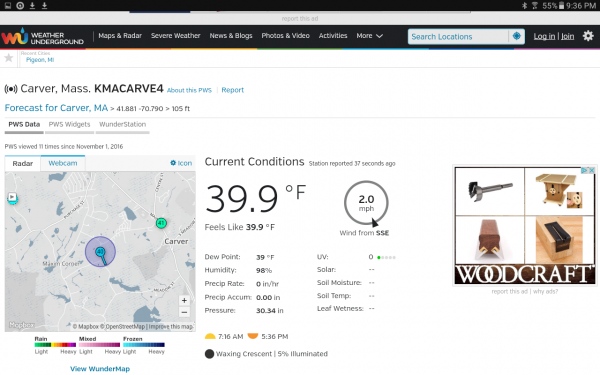Click Improve this map link
This screenshot has height=375, width=600.
tap(171, 326)
